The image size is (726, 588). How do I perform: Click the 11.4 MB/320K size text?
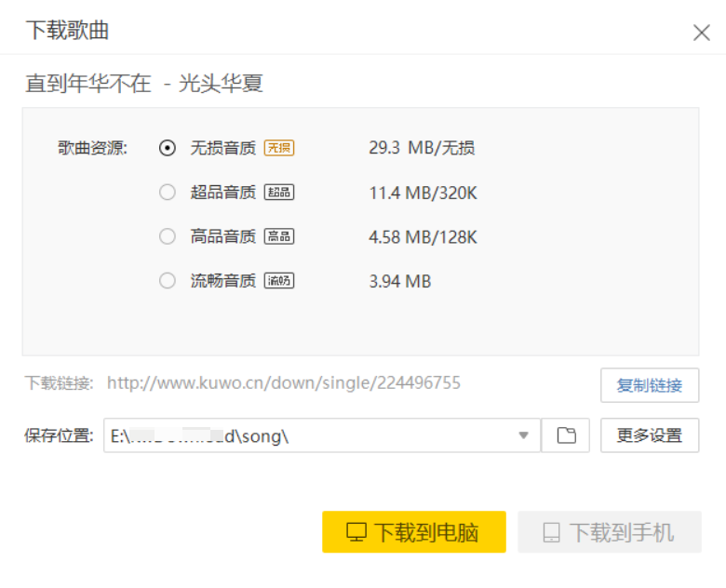pyautogui.click(x=423, y=193)
